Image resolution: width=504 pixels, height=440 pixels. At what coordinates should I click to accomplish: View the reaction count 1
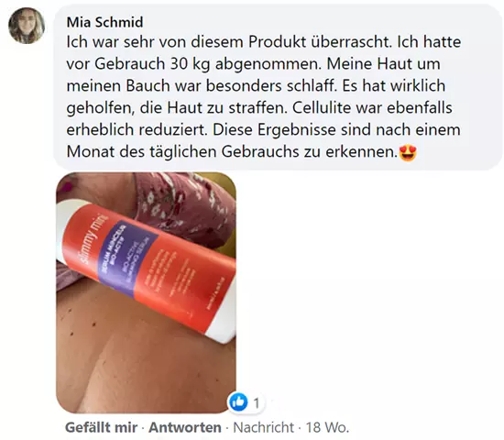pos(257,402)
